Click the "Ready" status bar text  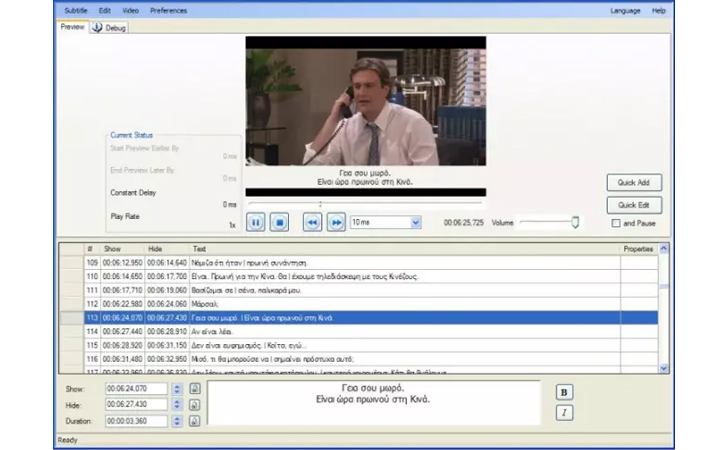(67, 440)
